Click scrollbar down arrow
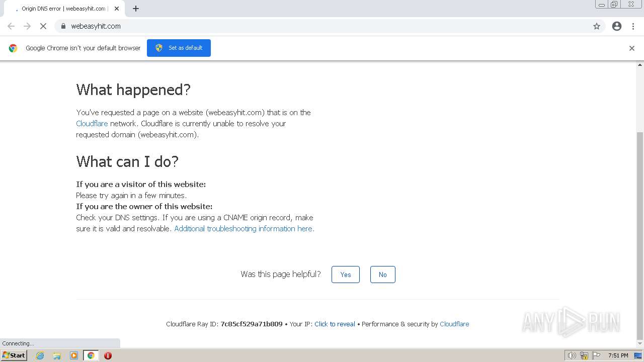This screenshot has width=644, height=362. 640,344
